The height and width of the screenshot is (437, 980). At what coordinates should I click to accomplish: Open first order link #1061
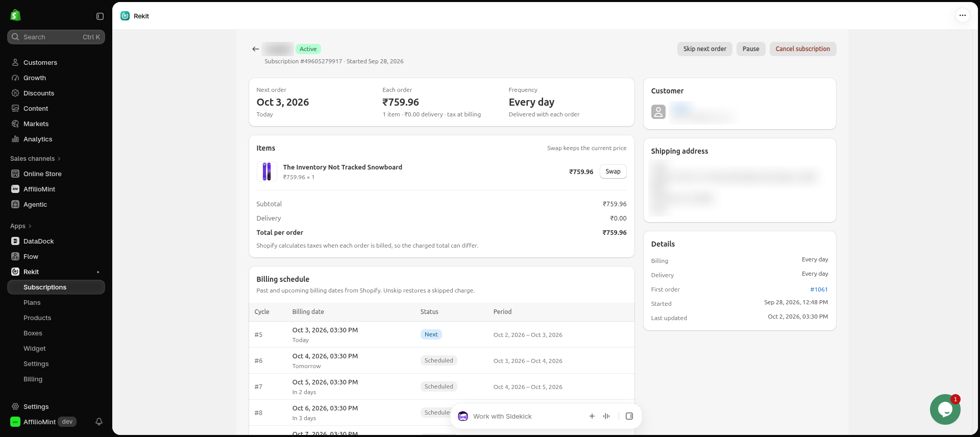(819, 289)
